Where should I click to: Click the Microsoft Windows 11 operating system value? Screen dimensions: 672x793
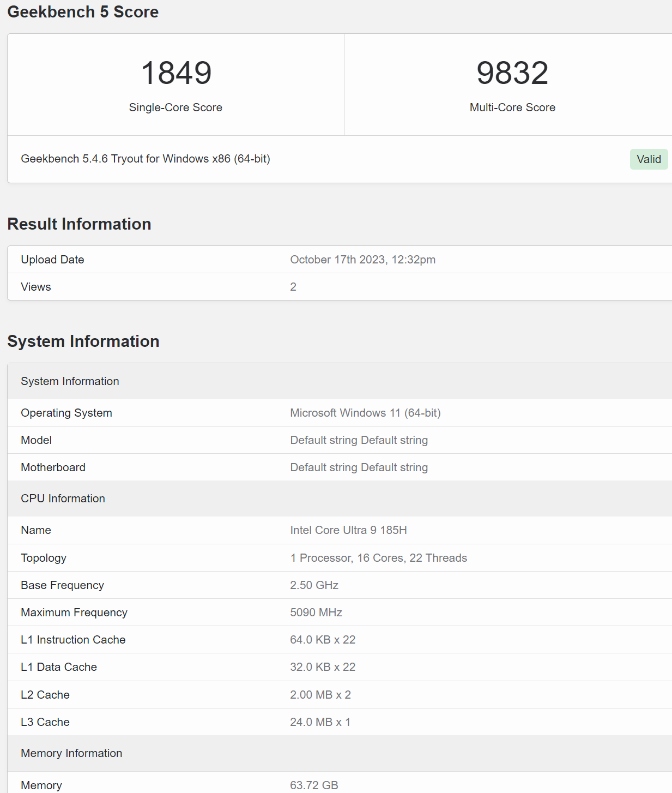[x=365, y=413]
